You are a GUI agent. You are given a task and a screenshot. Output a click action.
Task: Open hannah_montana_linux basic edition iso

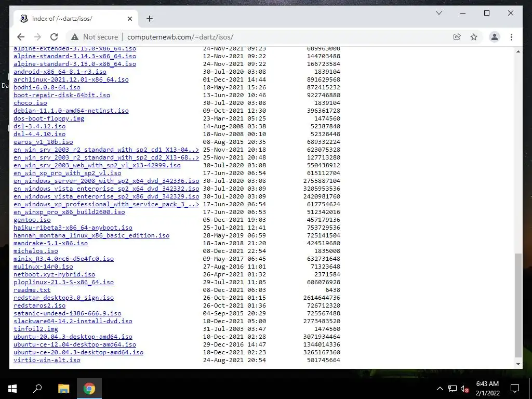(91, 236)
